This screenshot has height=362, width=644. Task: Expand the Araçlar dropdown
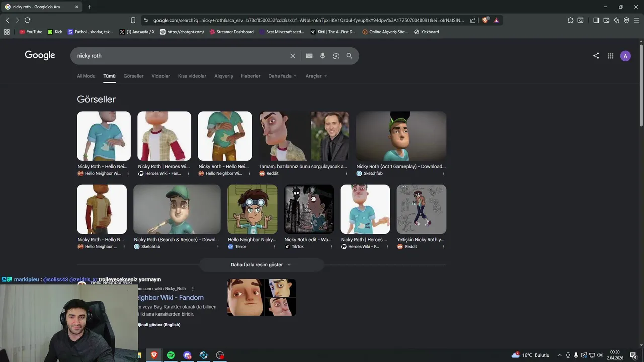point(316,76)
